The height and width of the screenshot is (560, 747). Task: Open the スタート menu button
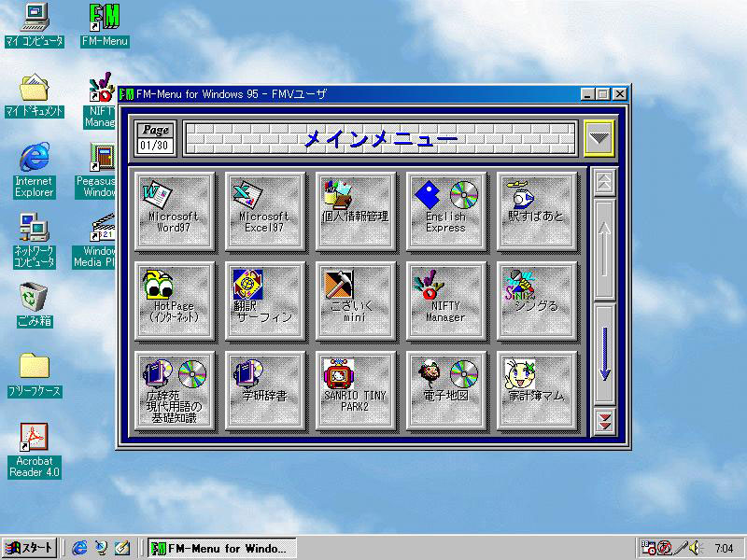(x=30, y=548)
